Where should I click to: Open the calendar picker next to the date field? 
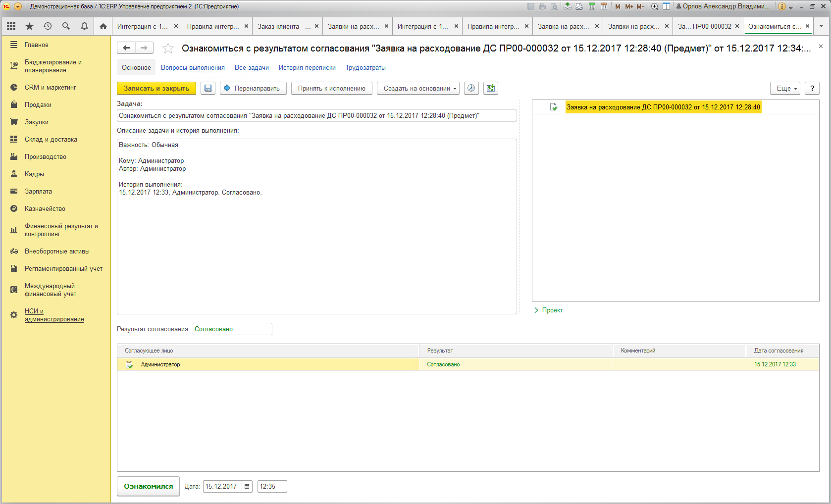247,486
